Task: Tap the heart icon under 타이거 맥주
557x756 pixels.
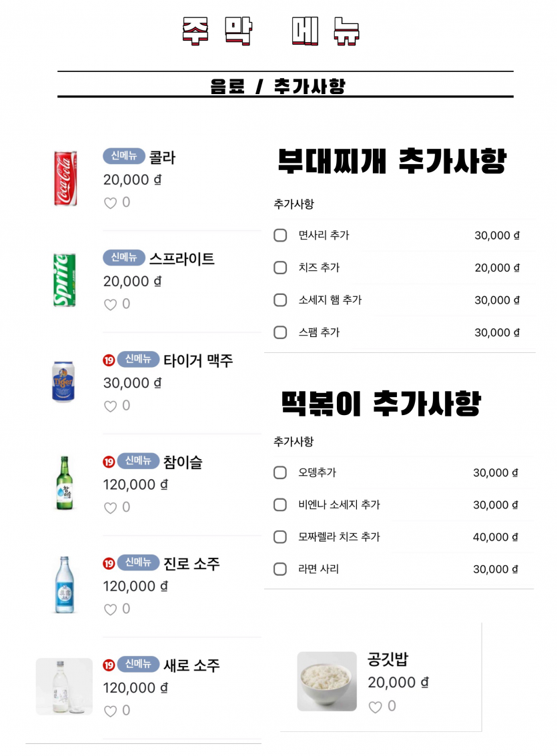Action: pos(110,406)
